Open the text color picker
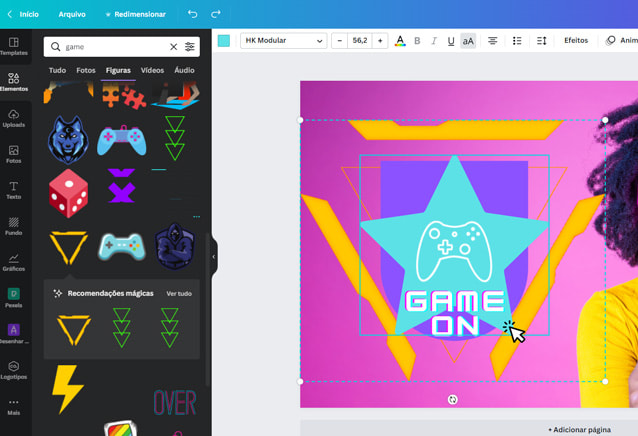 coord(400,41)
